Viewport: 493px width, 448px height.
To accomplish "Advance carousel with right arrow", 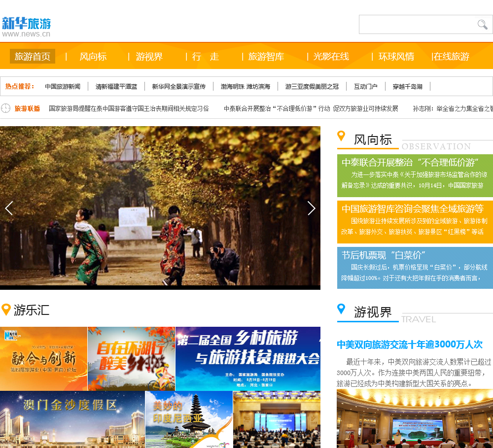I will tap(311, 208).
